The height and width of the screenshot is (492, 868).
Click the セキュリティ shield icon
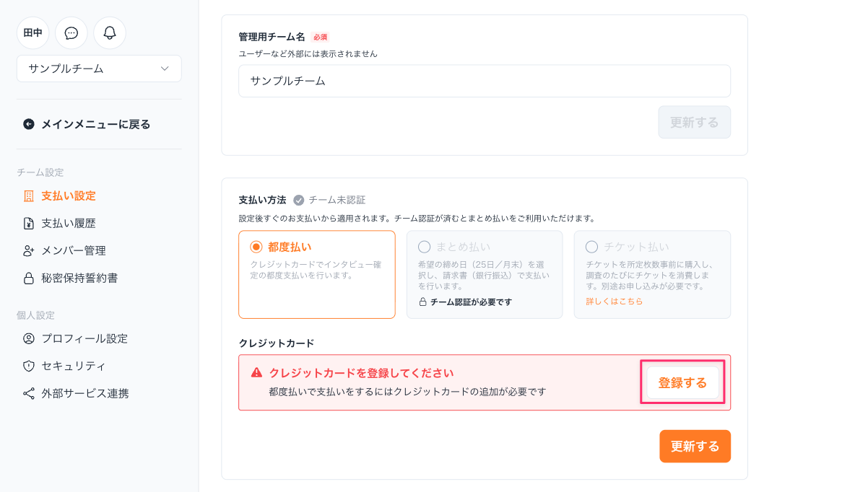pyautogui.click(x=29, y=366)
